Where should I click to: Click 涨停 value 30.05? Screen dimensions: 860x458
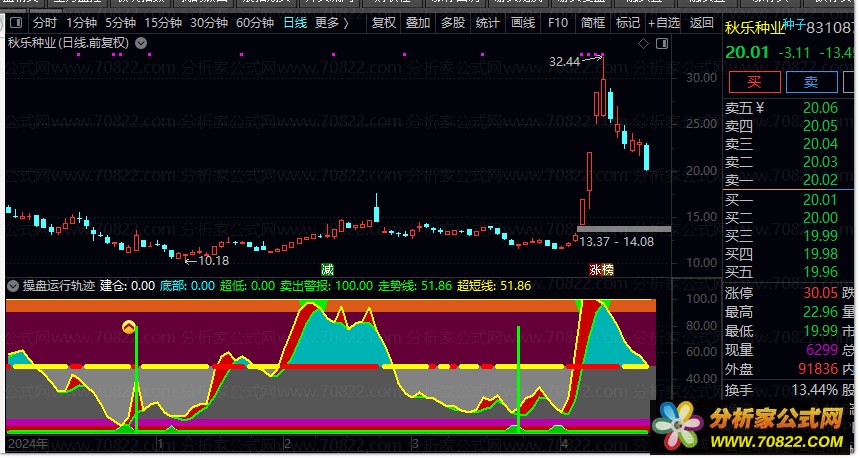click(x=820, y=293)
